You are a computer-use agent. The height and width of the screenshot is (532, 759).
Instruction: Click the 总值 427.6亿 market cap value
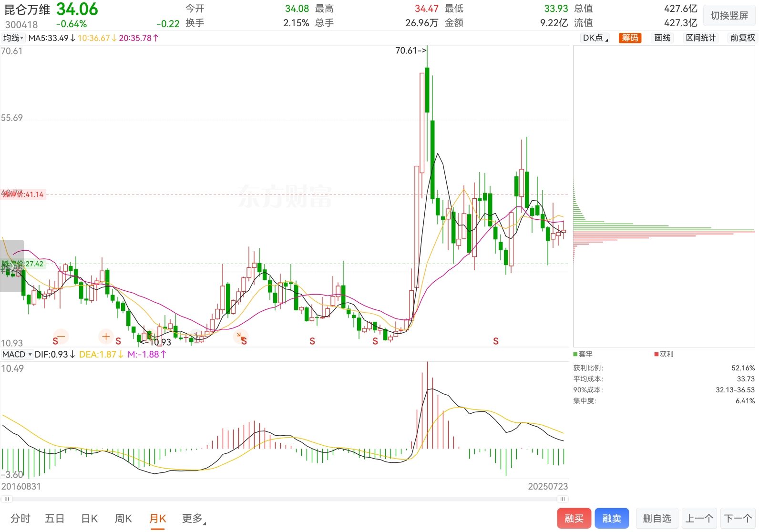681,9
